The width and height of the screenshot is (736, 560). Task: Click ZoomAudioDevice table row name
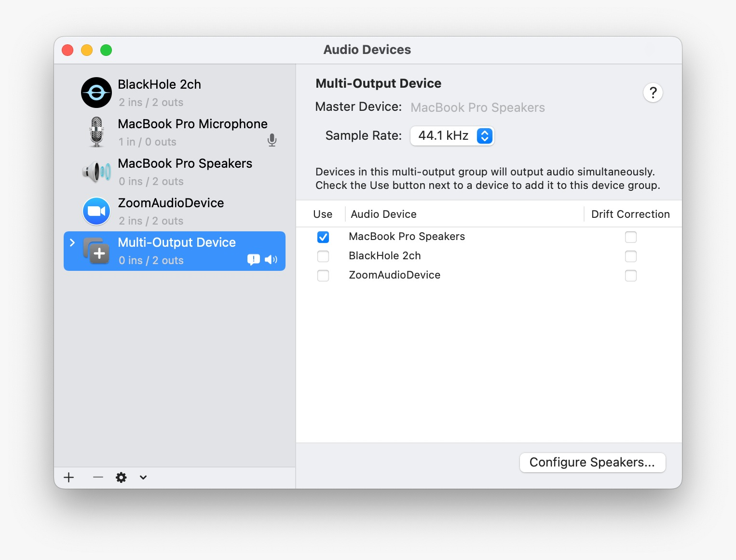pos(395,275)
